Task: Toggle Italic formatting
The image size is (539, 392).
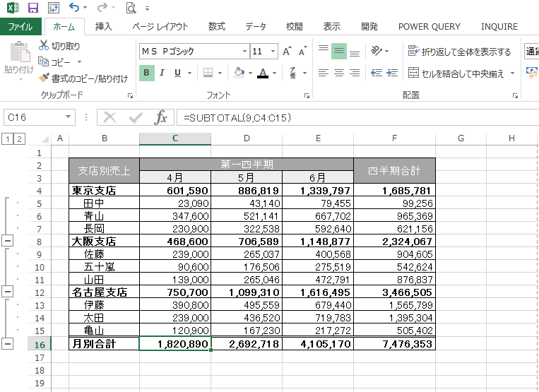Action: click(x=162, y=73)
